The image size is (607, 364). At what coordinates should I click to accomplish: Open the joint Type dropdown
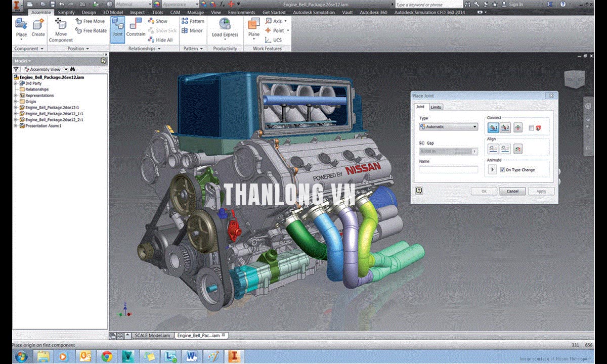(449, 127)
